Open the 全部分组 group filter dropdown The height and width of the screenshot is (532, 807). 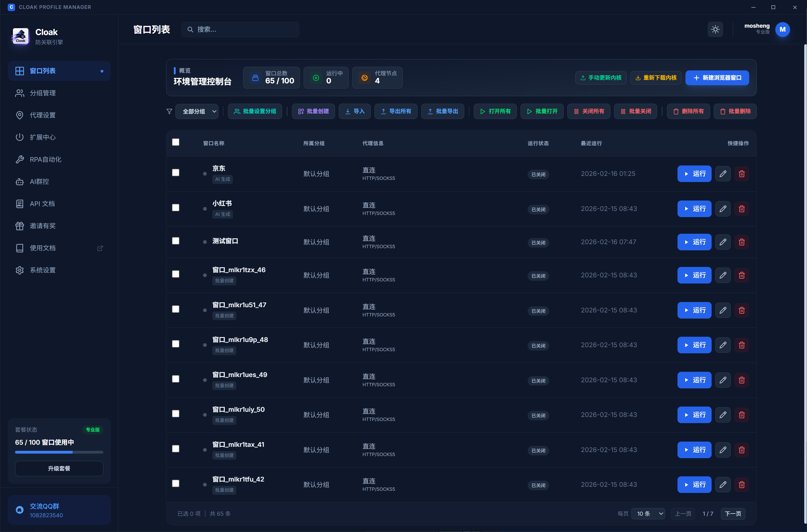[197, 111]
